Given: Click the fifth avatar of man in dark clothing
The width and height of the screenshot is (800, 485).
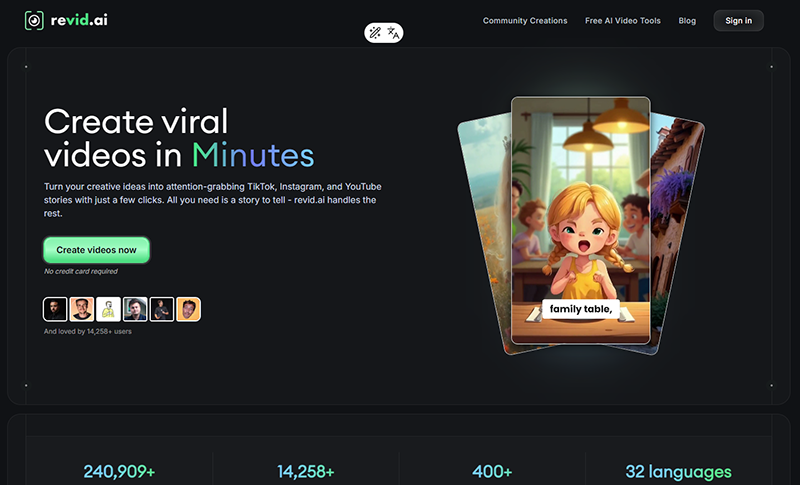Looking at the screenshot, I should point(162,310).
